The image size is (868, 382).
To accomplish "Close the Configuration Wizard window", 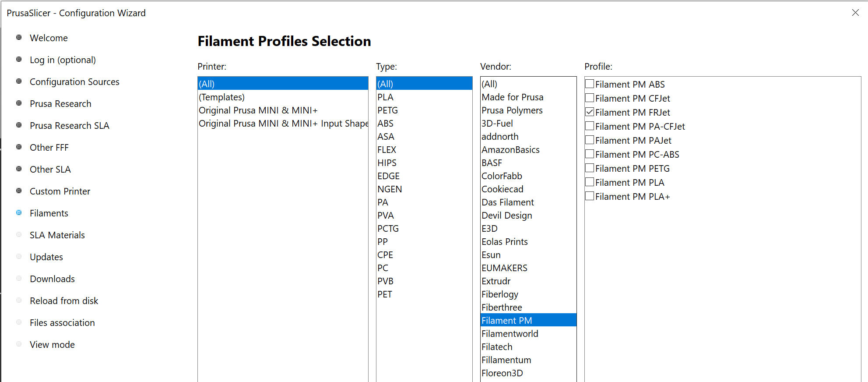I will (x=855, y=13).
